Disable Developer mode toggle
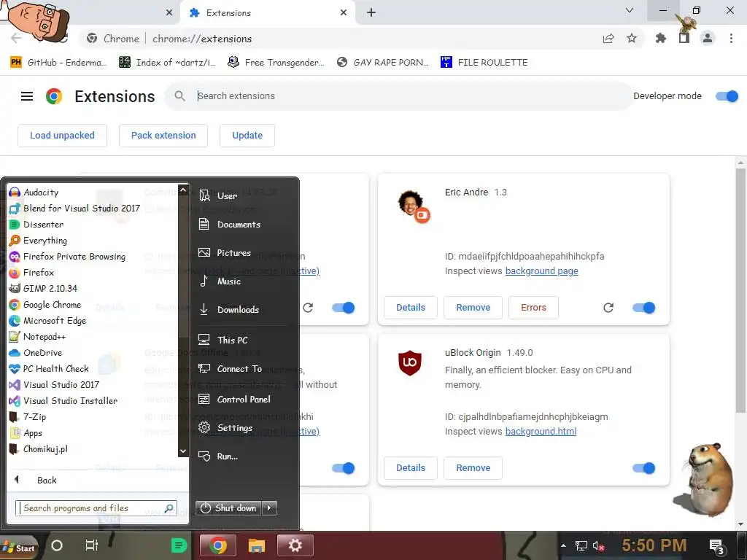 727,96
